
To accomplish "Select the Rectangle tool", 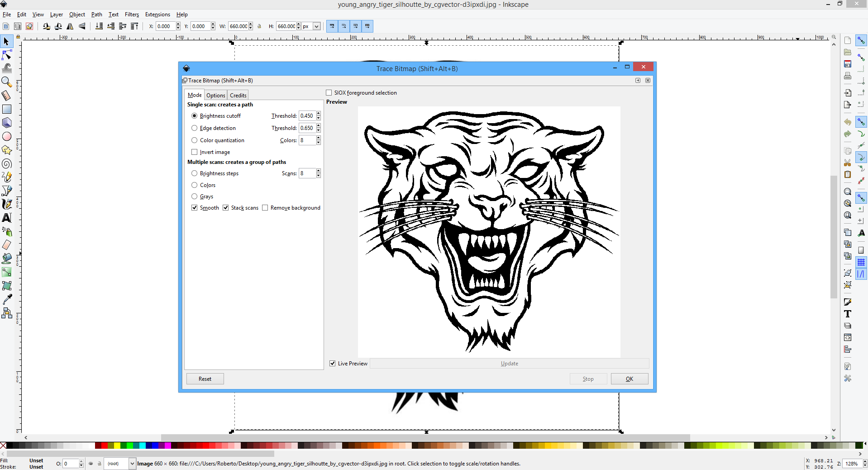I will point(6,109).
